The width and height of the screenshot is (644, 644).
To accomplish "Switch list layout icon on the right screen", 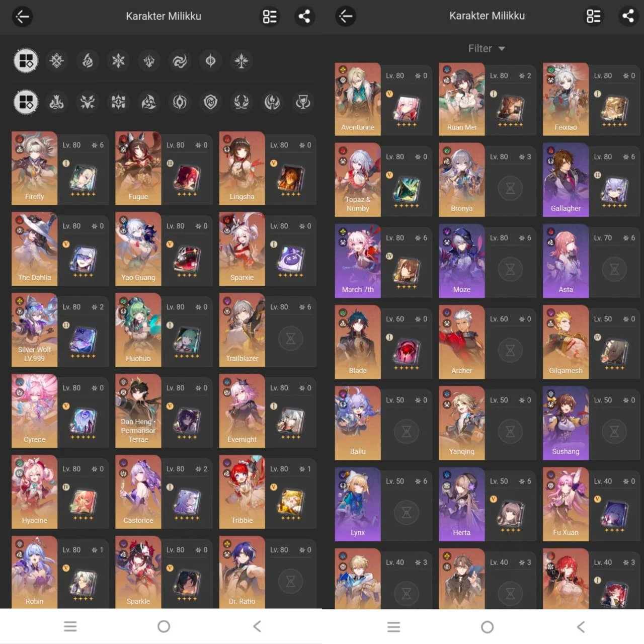I will (x=594, y=17).
